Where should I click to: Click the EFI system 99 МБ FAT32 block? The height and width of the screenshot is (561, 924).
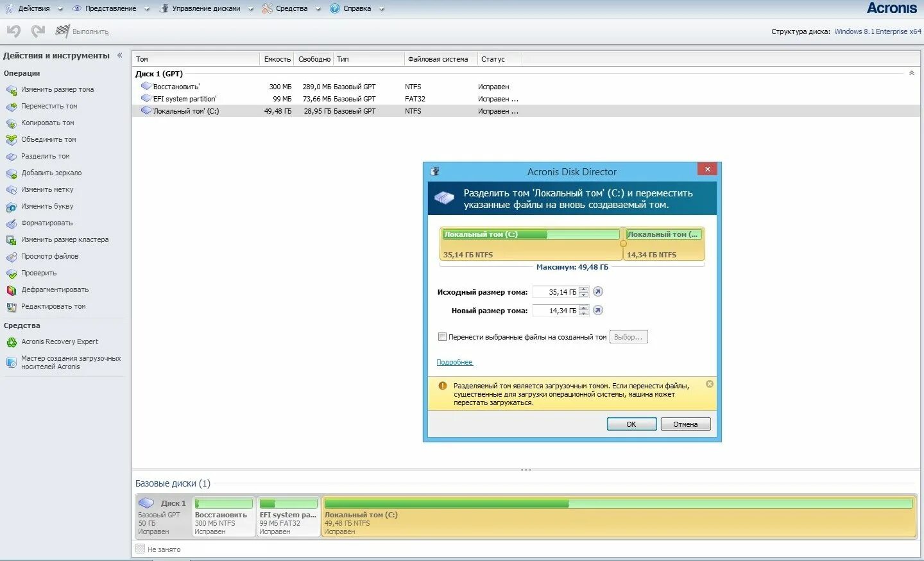288,516
